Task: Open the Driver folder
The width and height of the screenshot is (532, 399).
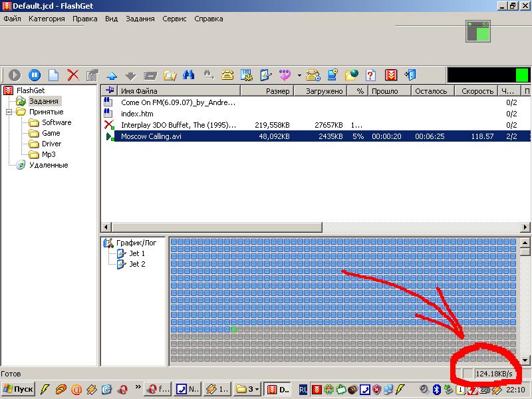Action: click(52, 144)
